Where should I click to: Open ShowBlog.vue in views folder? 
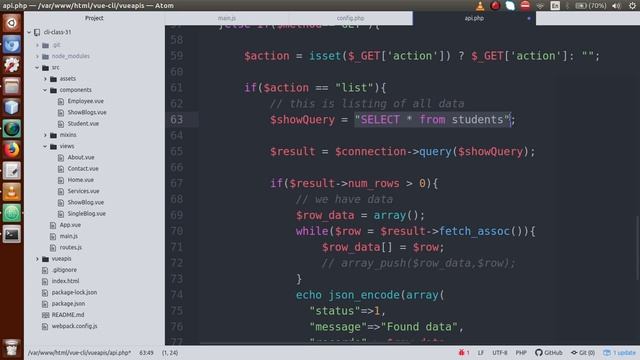pos(86,202)
